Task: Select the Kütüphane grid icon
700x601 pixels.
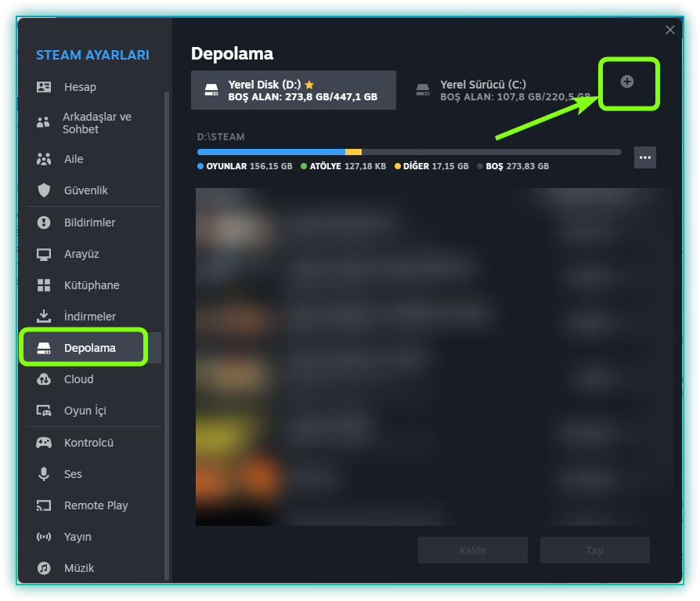Action: (x=44, y=285)
